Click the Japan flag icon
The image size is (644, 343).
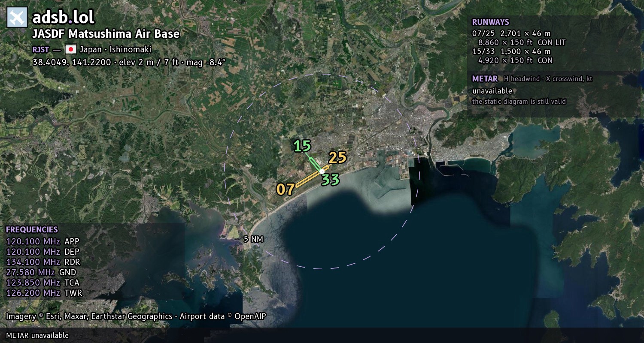[x=70, y=49]
